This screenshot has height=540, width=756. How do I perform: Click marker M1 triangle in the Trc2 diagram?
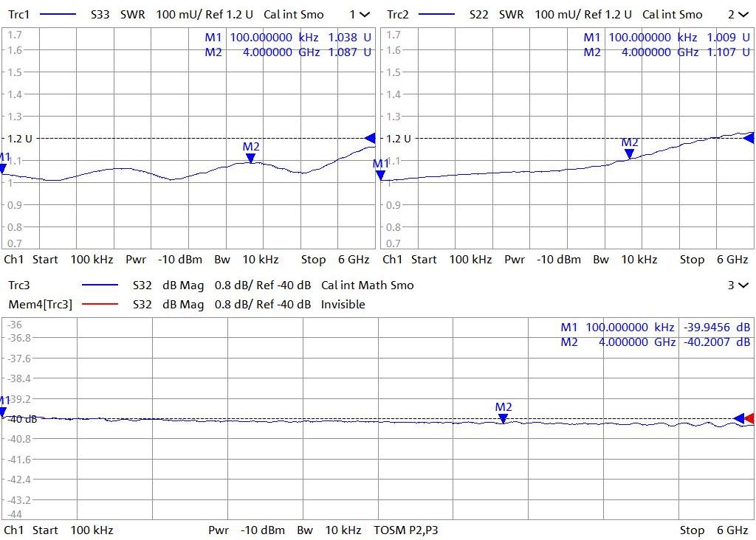pyautogui.click(x=381, y=175)
